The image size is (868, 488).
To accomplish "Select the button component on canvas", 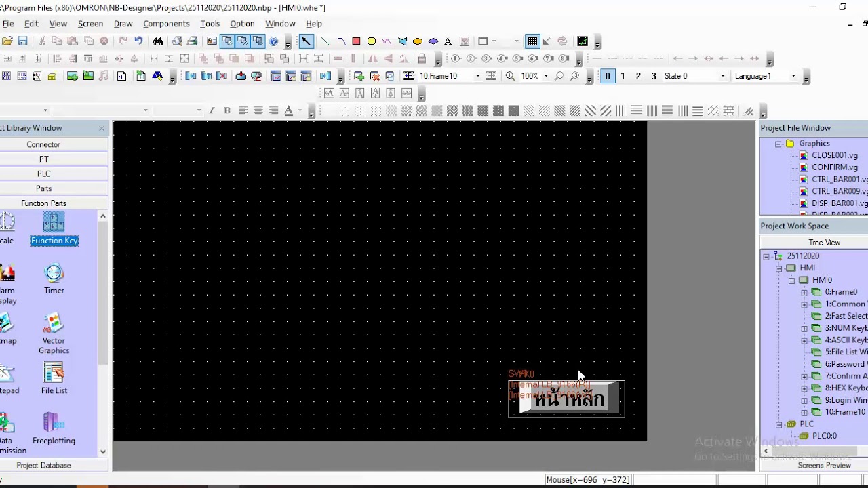I will 567,399.
